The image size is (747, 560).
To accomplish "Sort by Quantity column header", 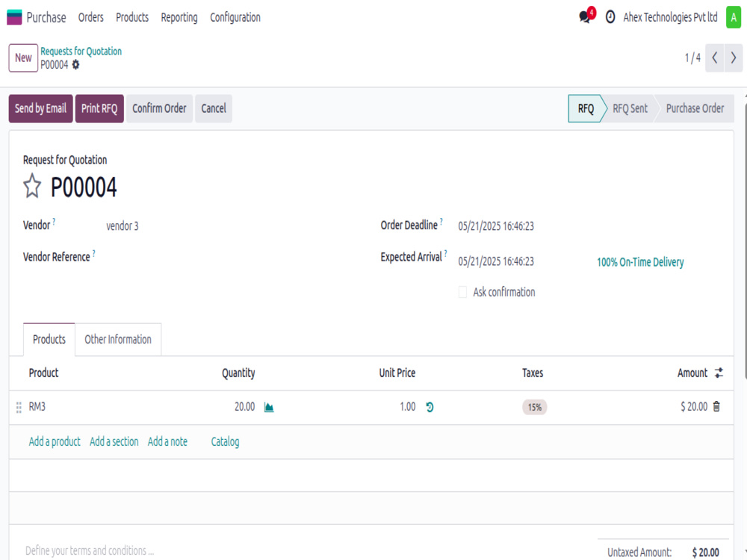I will point(239,373).
